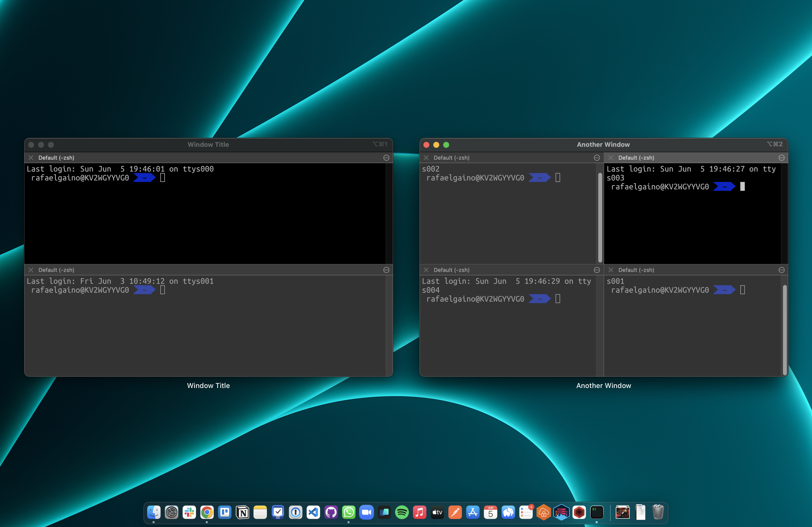812x527 pixels.
Task: Click the Another Window title bar text
Action: click(x=603, y=145)
